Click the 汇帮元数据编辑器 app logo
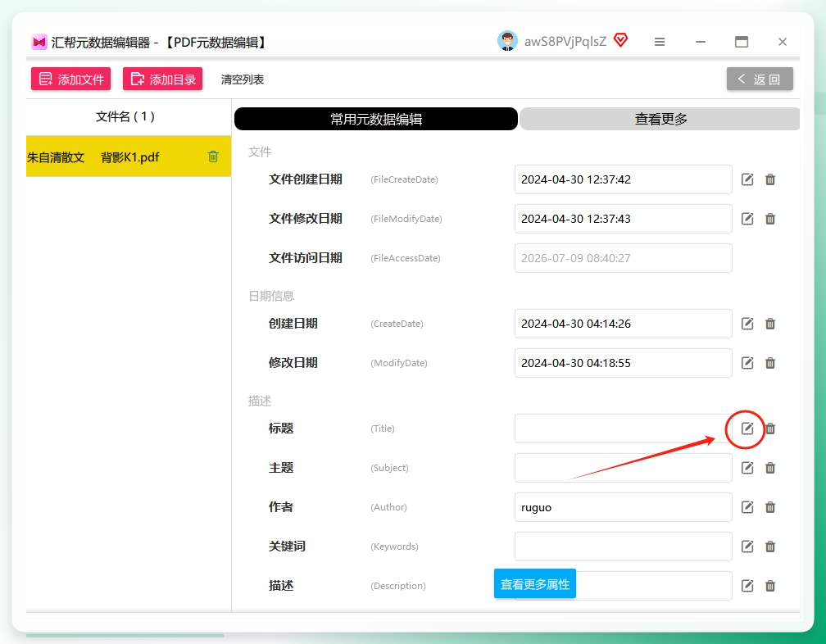 (39, 42)
